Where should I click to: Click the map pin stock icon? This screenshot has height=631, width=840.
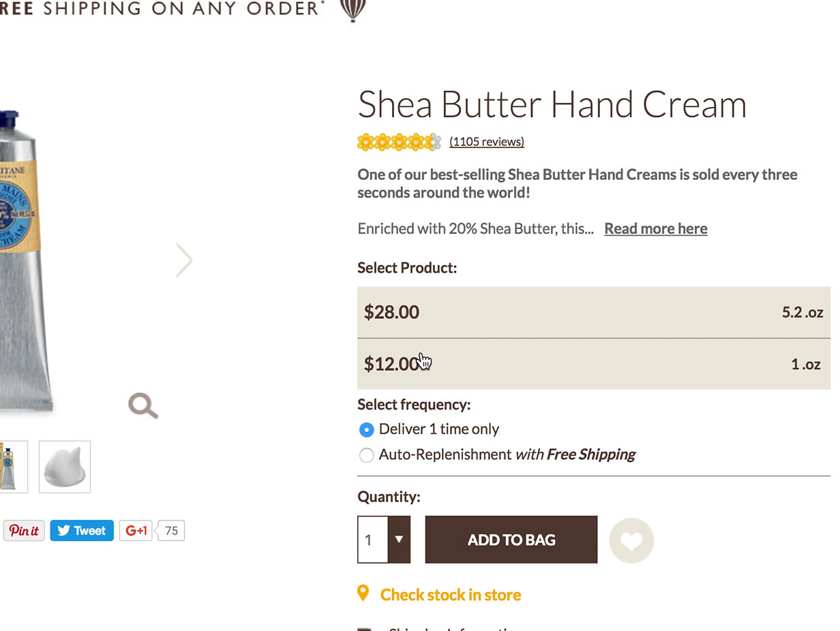coord(363,594)
